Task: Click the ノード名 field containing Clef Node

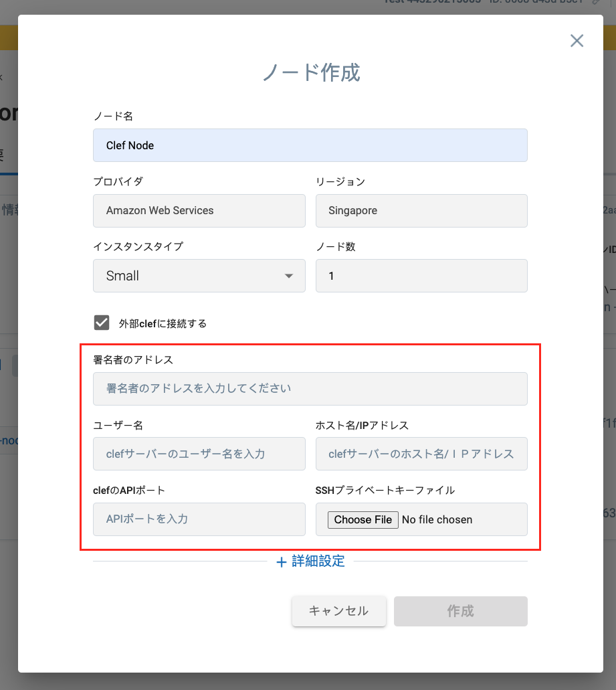Action: pyautogui.click(x=310, y=145)
